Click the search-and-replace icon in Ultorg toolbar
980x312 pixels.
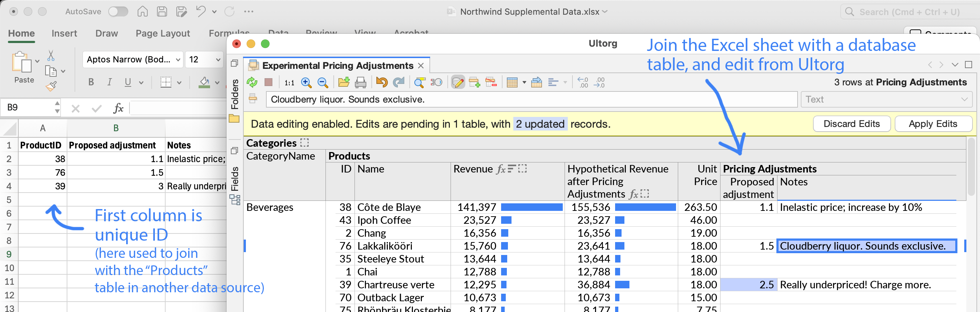[436, 82]
